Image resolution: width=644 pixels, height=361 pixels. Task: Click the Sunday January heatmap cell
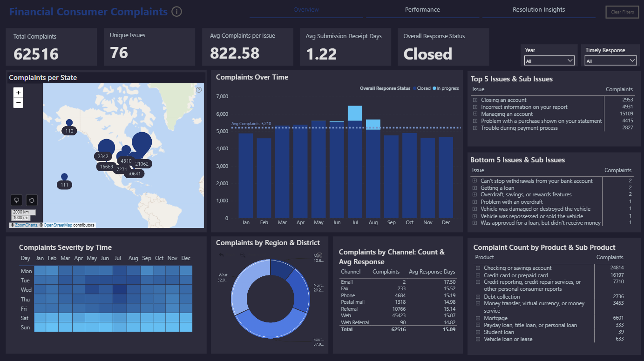(40, 328)
